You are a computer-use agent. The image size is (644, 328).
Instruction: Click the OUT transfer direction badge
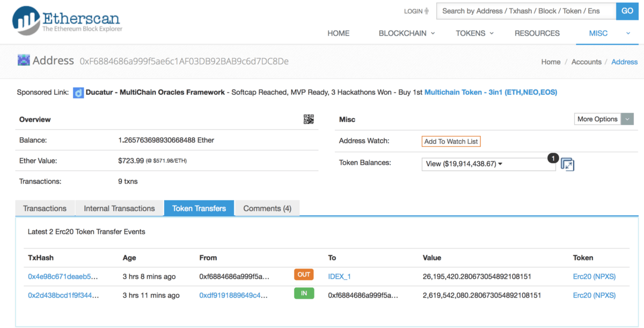click(x=304, y=275)
